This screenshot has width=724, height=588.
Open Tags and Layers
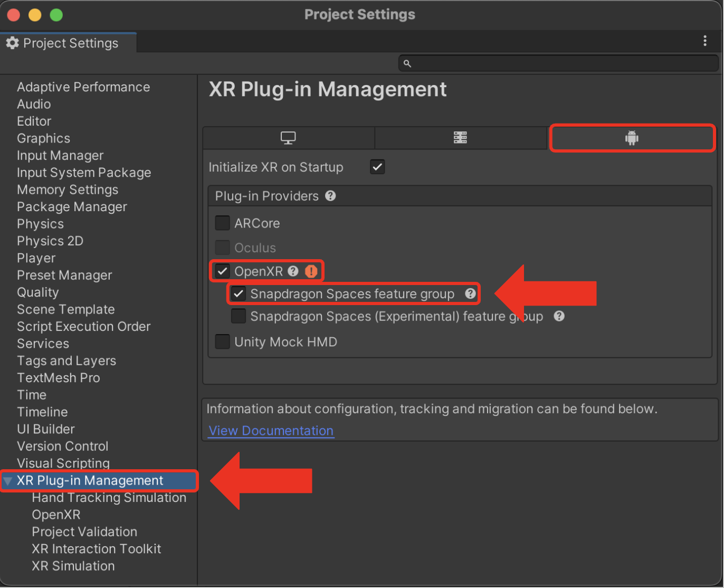tap(66, 361)
